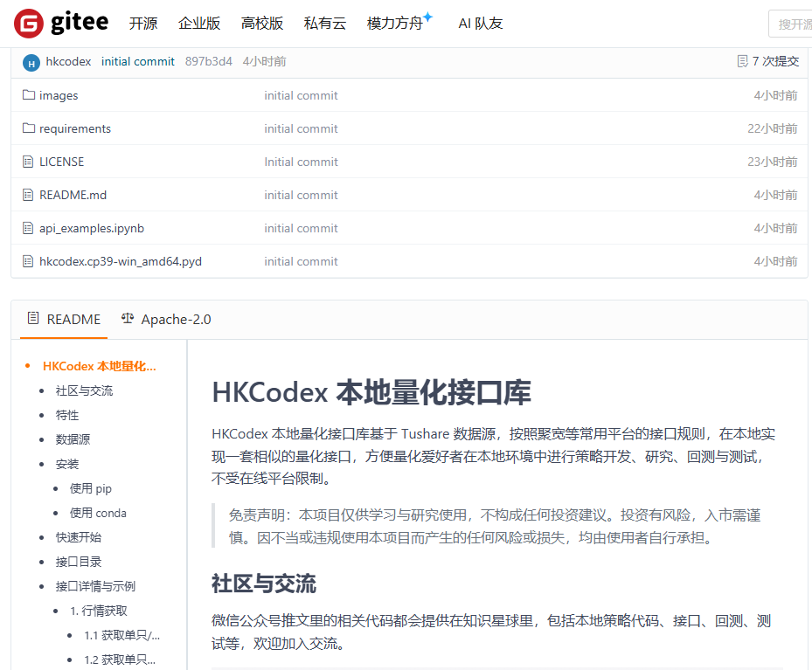Click the api_examples.ipynb file icon
The height and width of the screenshot is (670, 812).
click(28, 228)
